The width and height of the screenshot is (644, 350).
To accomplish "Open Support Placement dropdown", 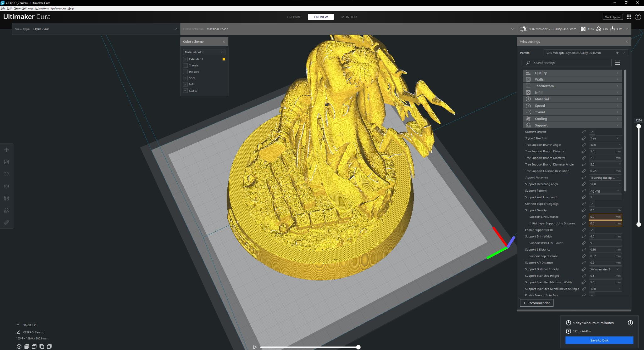I will (x=605, y=178).
